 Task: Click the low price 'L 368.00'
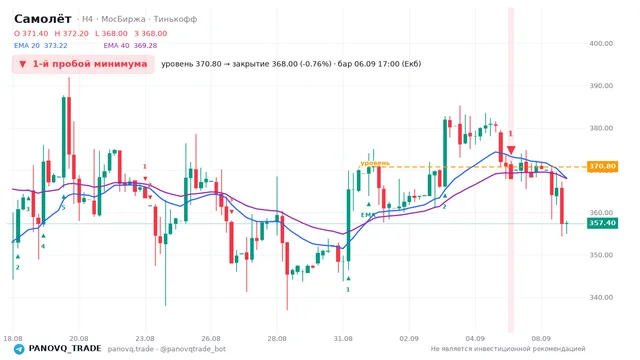click(111, 33)
